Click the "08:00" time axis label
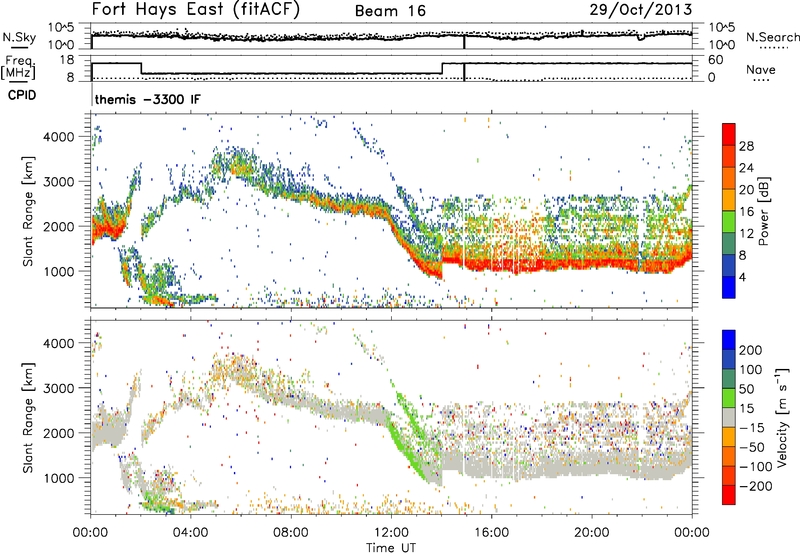800x554 pixels. (291, 533)
